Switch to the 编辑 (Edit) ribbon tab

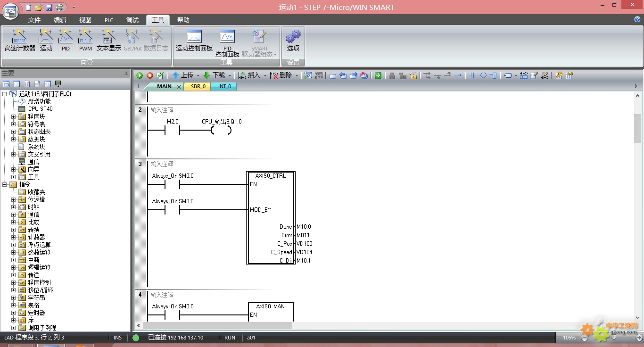coord(60,20)
